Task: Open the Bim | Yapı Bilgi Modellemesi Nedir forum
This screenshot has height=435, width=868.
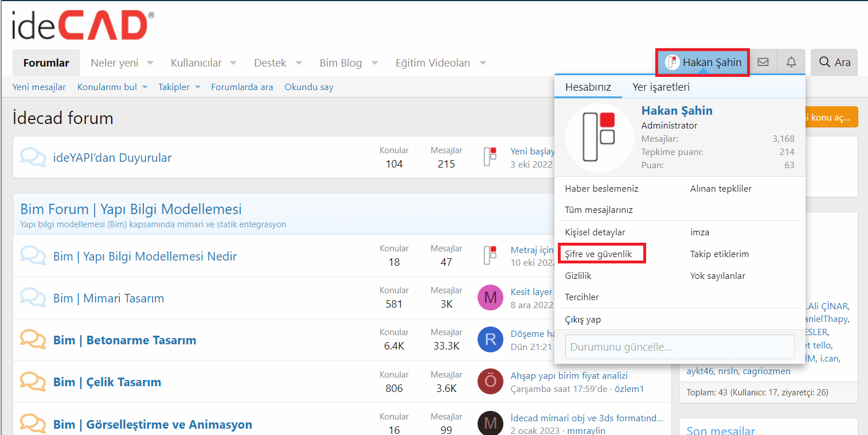Action: tap(145, 256)
